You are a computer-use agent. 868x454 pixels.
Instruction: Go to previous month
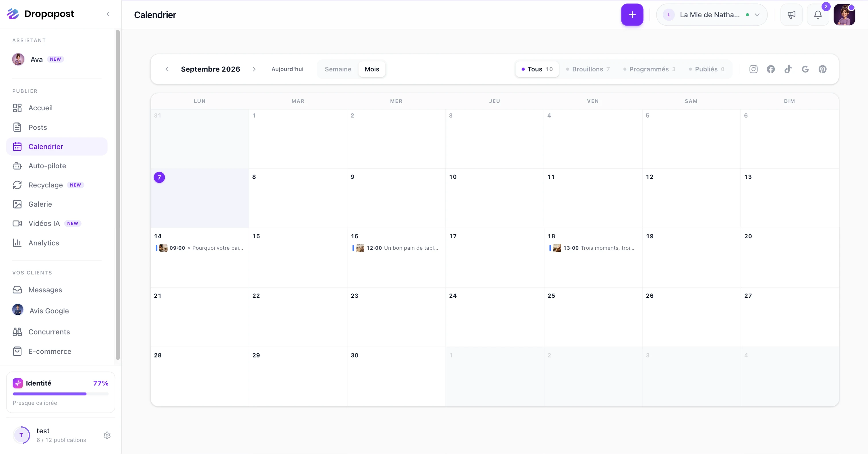point(167,69)
